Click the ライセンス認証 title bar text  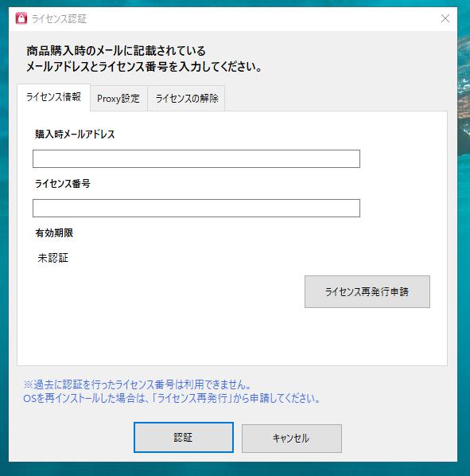pos(59,19)
